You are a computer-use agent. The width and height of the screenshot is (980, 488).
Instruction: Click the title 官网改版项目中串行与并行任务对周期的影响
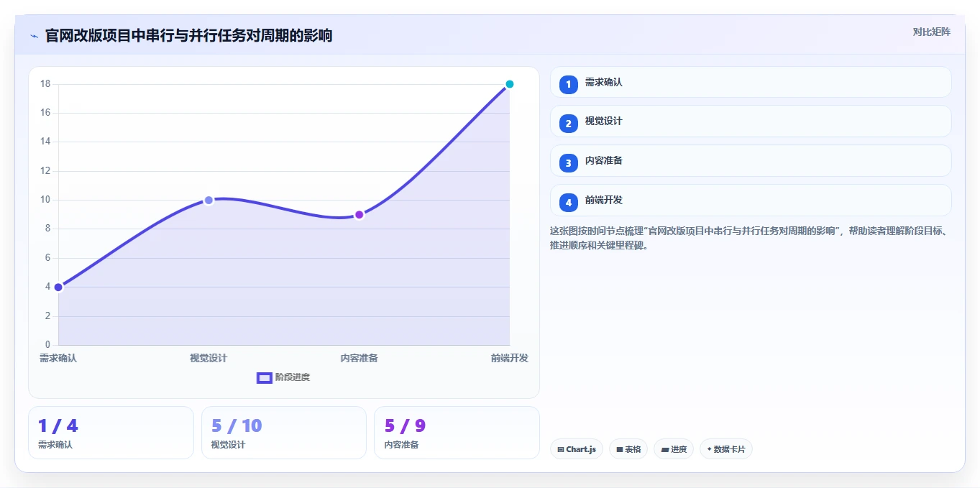click(188, 36)
